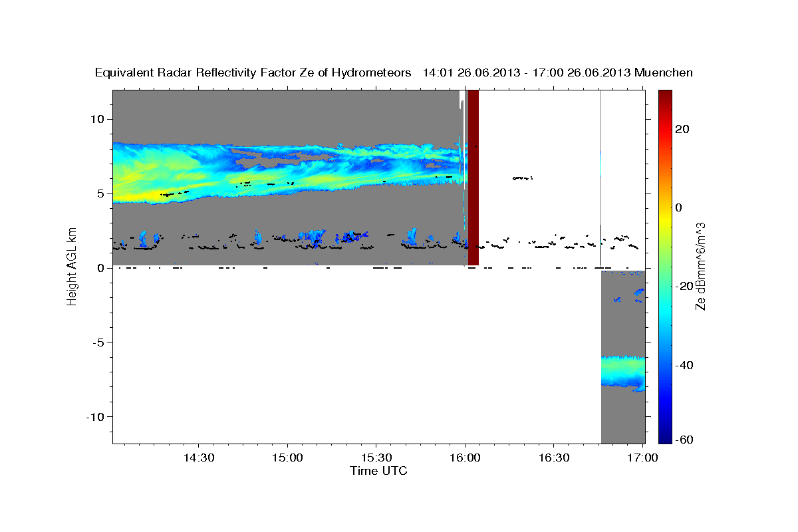Click the dark blue bottom of the colorbar
This screenshot has height=532, width=798.
[x=665, y=436]
